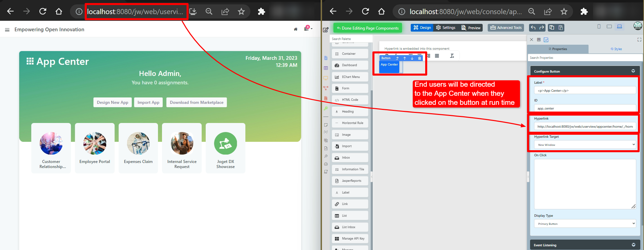Viewport: 644px width, 250px height.
Task: Click the clear formatting icon in editor
Action: [452, 56]
